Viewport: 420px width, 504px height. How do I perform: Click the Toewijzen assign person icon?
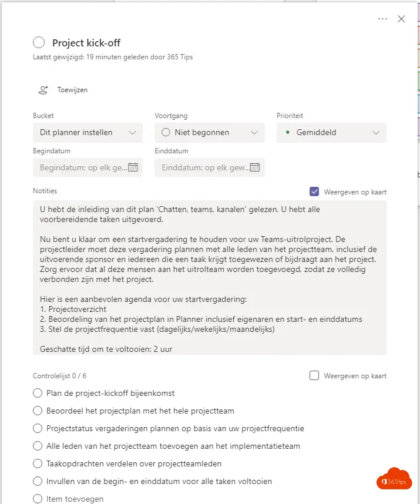click(x=43, y=90)
